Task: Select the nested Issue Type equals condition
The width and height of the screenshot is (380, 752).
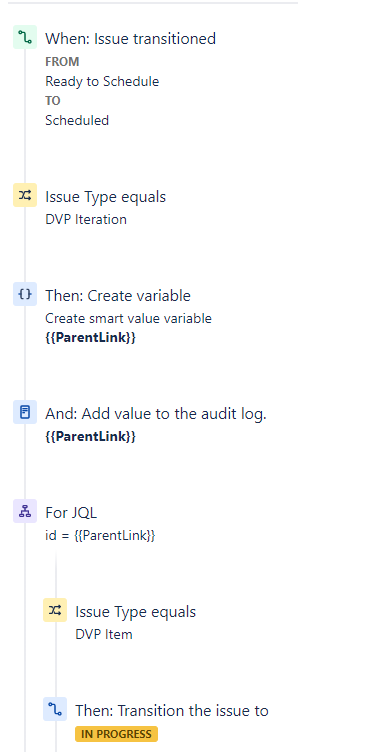Action: 136,612
